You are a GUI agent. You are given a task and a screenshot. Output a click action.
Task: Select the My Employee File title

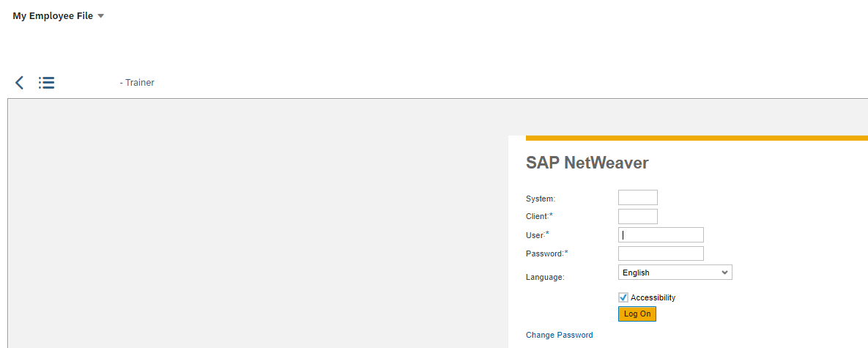[x=53, y=16]
